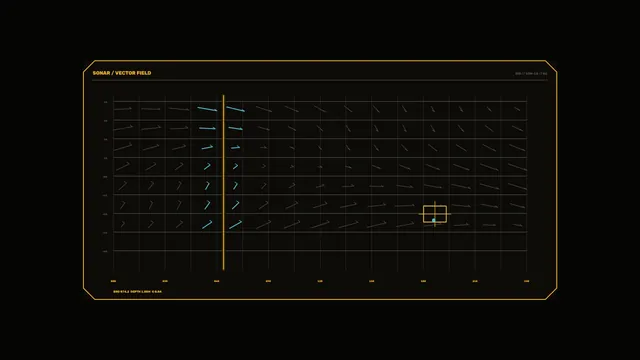Click the SONAR / VECTOR FIELD title
The width and height of the screenshot is (640, 360).
point(122,73)
